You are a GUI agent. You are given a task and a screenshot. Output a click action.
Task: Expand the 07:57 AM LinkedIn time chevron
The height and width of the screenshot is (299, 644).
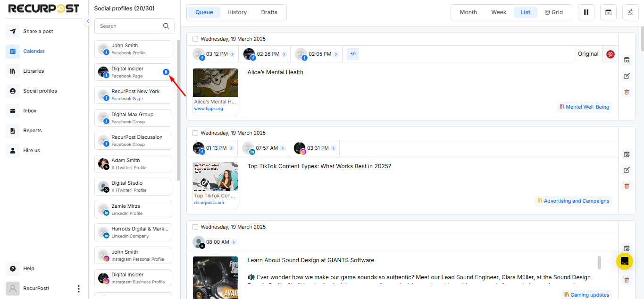coord(283,148)
